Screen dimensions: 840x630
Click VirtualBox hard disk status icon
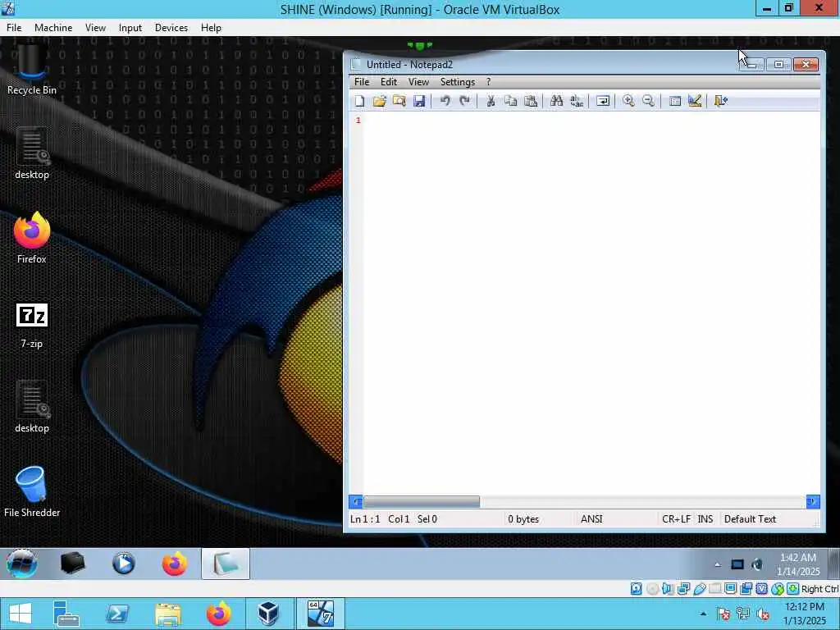[x=636, y=589]
